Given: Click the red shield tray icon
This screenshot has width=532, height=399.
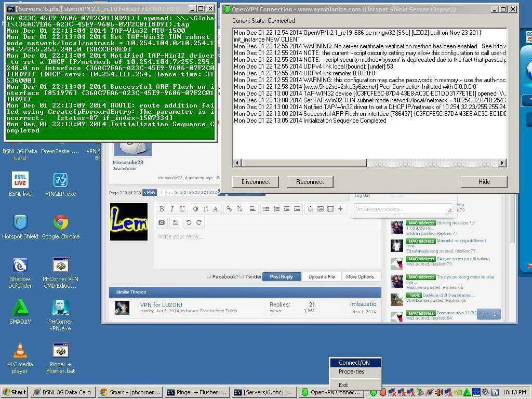Looking at the screenshot, I should [x=383, y=393].
